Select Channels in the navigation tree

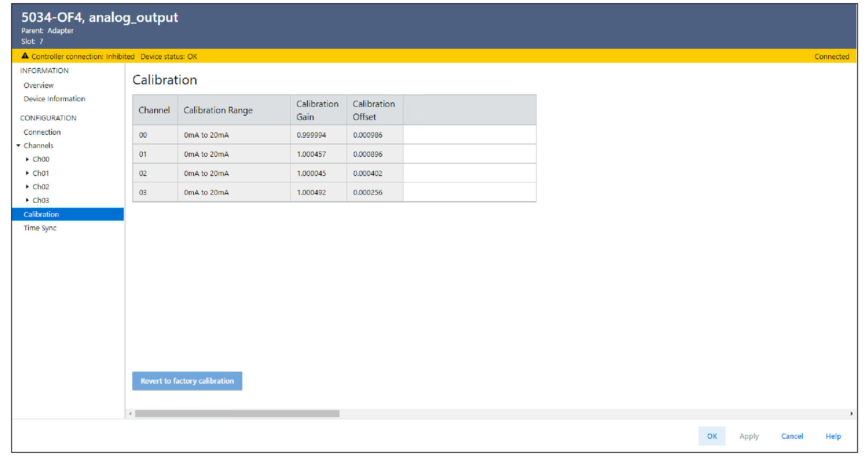[x=38, y=146]
